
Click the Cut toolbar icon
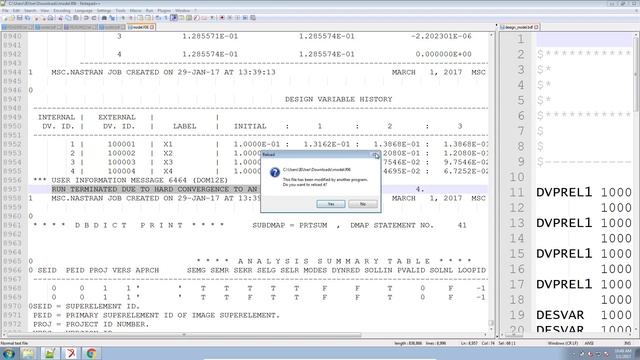coord(60,18)
